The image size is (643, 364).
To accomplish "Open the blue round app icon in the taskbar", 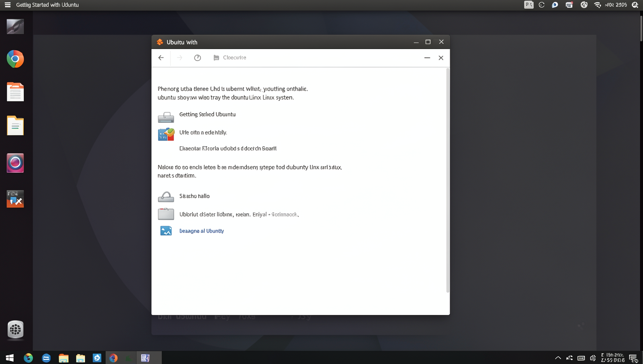I will pos(46,358).
